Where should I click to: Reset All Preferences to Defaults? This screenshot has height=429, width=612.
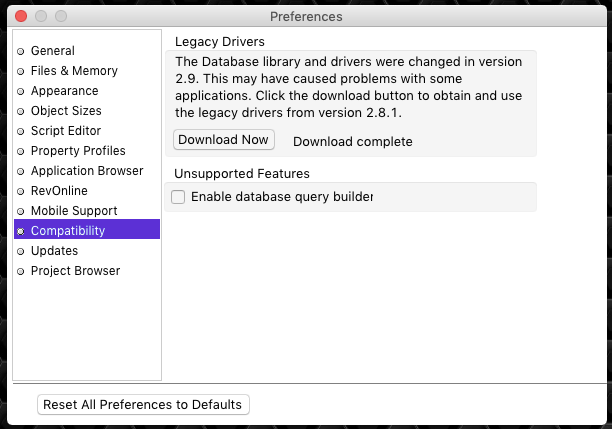click(143, 404)
